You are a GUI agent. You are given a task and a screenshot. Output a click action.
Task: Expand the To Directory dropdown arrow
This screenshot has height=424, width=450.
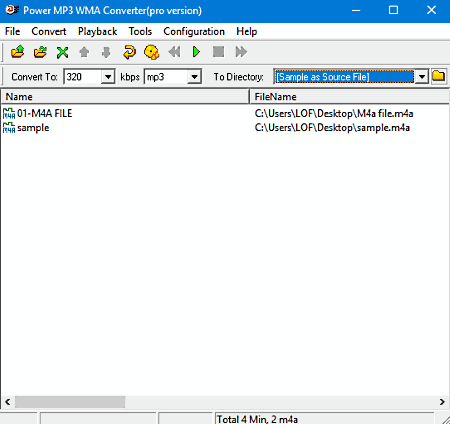tap(422, 77)
